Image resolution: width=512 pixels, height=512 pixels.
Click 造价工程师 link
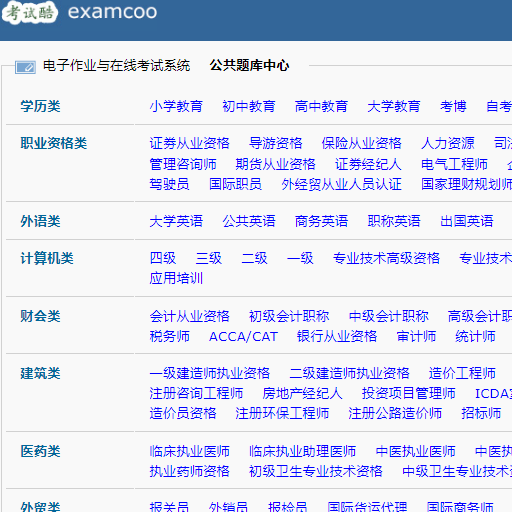pos(462,373)
